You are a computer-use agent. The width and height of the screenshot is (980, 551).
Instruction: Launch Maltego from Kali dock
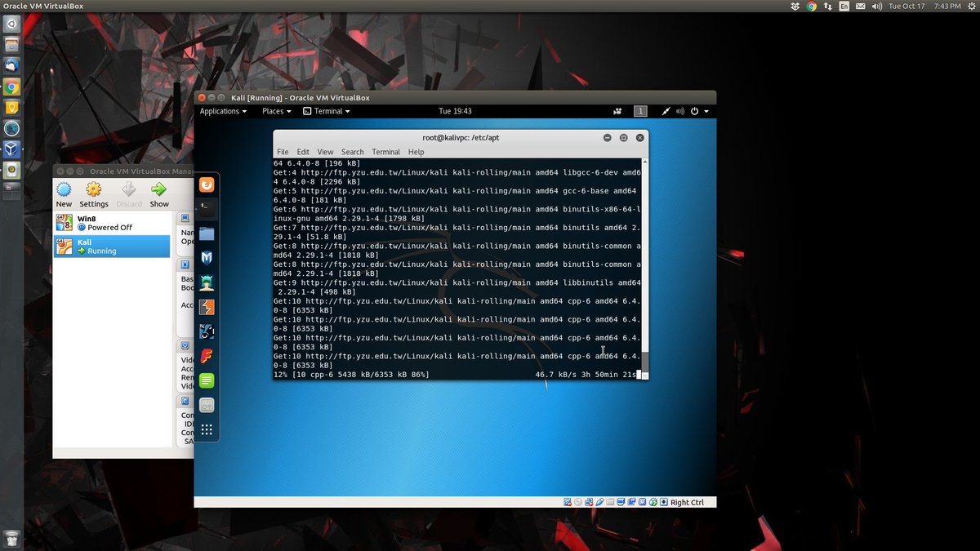[207, 331]
